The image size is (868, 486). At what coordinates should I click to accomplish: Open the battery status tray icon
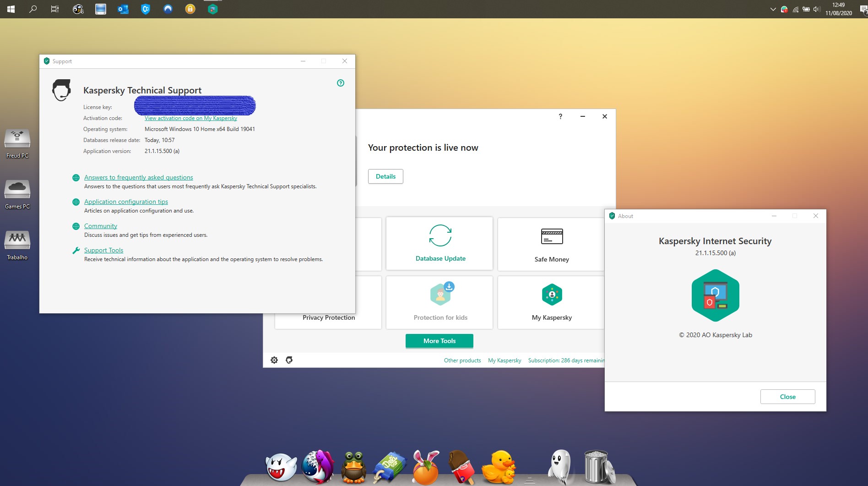[806, 9]
